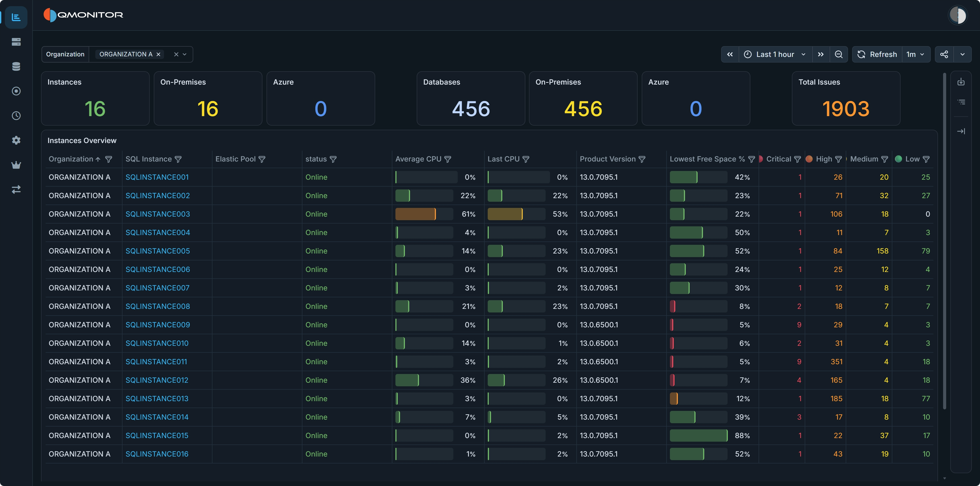Screen dimensions: 980x486
Task: Open SQLINSTANCE012 link
Action: pyautogui.click(x=157, y=380)
